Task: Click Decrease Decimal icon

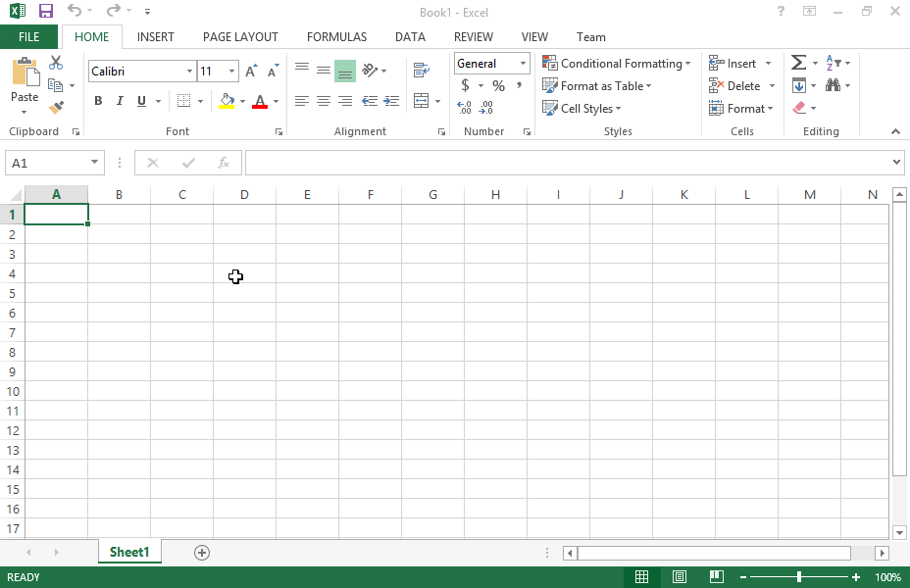Action: (x=486, y=108)
